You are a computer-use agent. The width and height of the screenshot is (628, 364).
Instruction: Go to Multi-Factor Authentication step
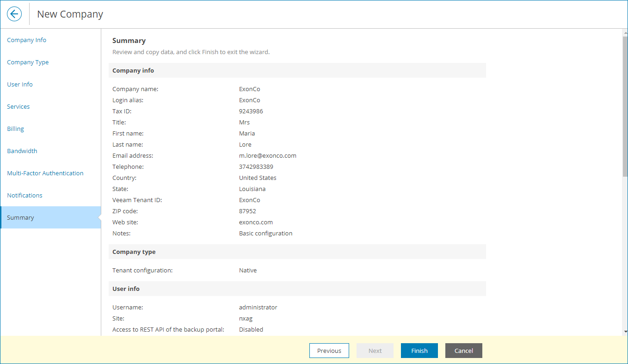[x=45, y=173]
